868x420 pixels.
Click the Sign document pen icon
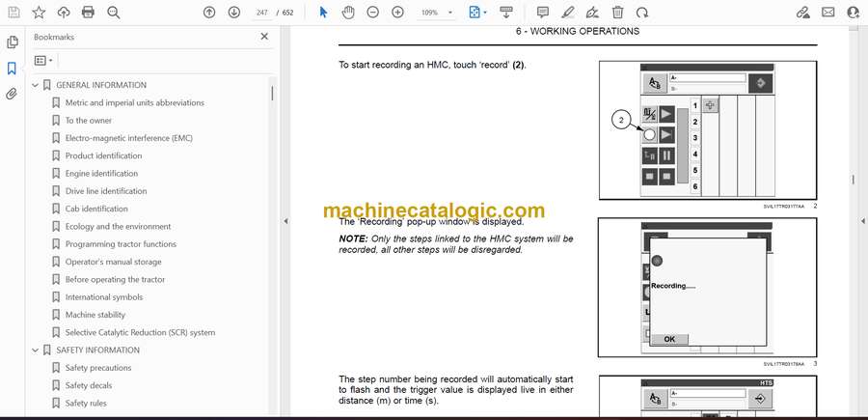[x=592, y=13]
